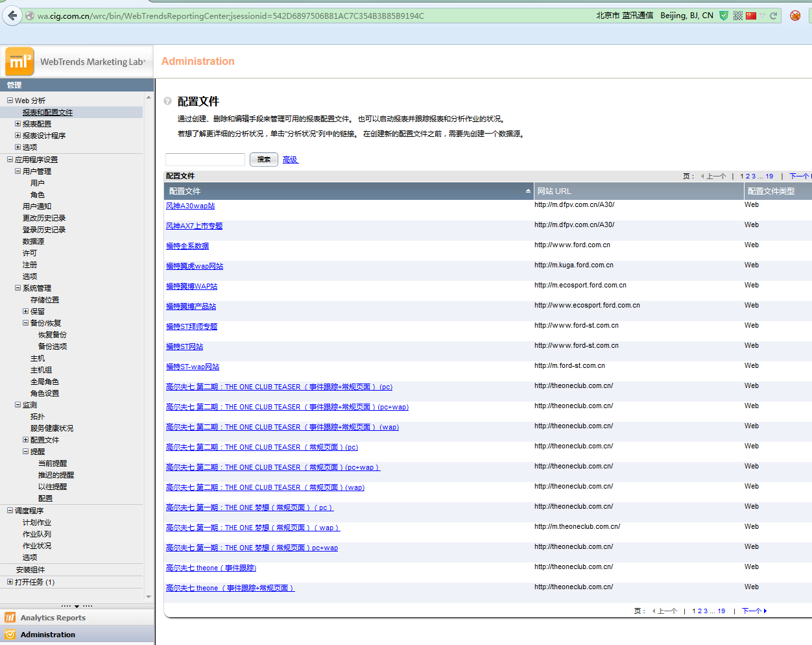Open the 福特ST-wap网站 profile link

(x=193, y=367)
